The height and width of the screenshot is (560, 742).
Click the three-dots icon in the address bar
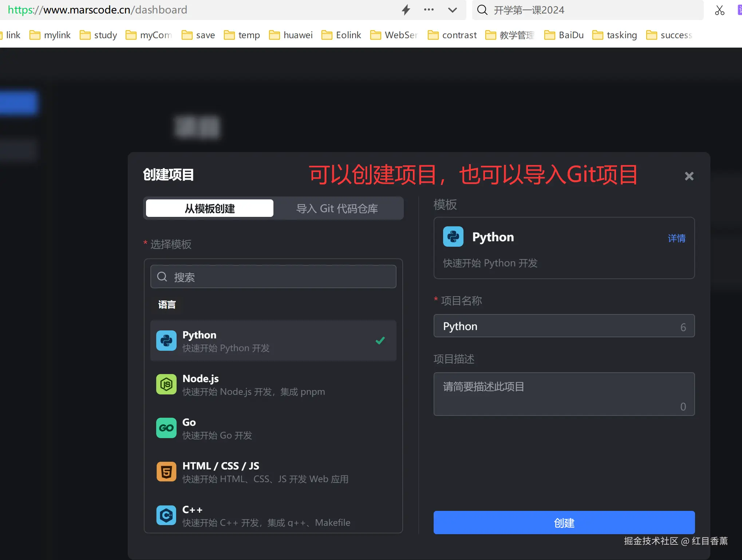[x=429, y=10]
